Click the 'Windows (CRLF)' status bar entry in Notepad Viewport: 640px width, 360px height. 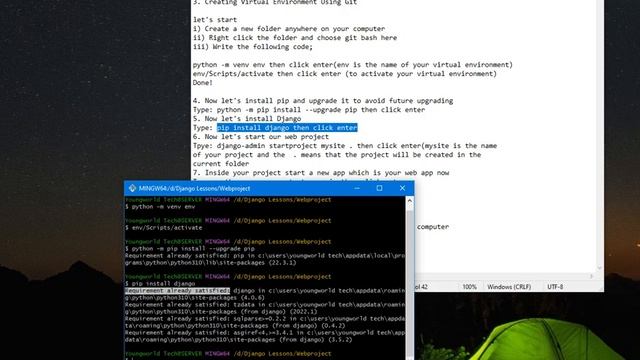click(509, 287)
